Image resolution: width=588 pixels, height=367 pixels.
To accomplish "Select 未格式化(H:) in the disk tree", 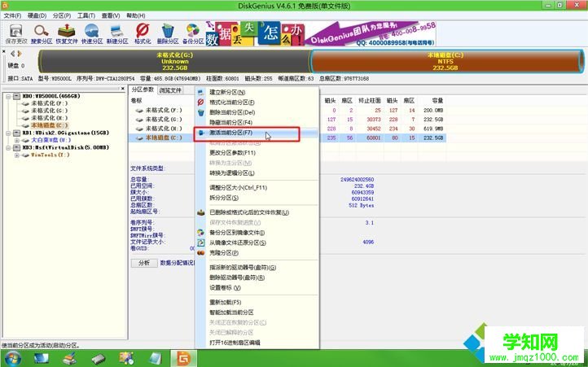I will 49,118.
